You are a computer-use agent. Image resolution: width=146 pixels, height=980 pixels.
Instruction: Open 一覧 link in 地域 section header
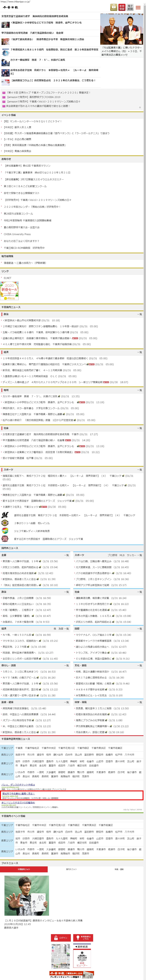(140, 390)
